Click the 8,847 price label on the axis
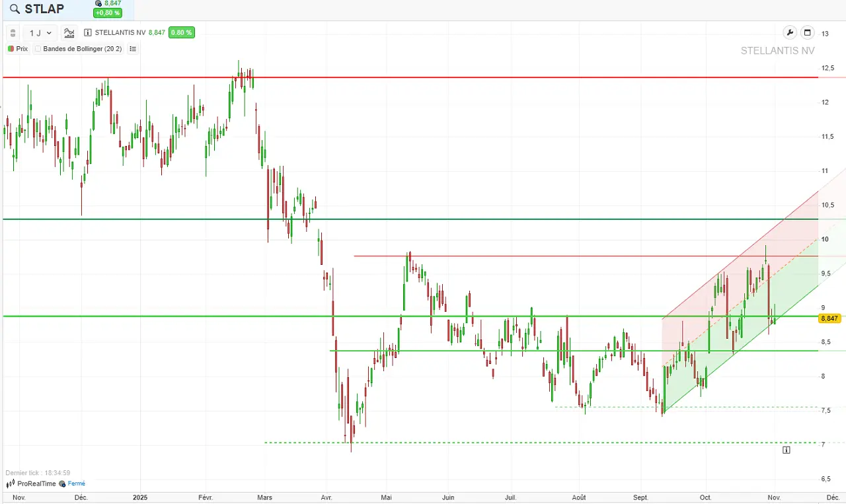 [828, 318]
